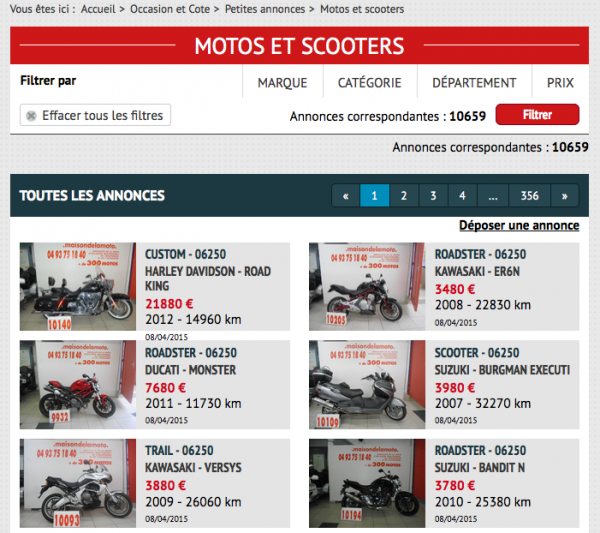This screenshot has height=533, width=600.
Task: Click the clear-filters X icon
Action: pos(31,115)
